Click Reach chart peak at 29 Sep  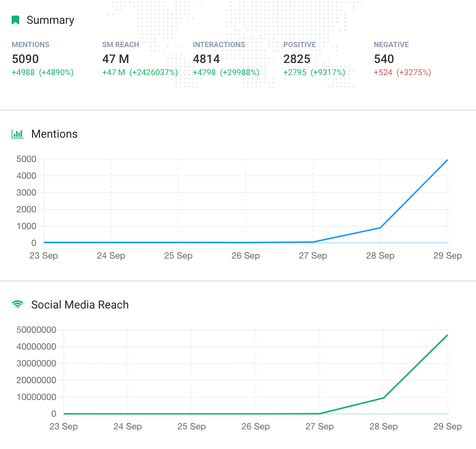tap(447, 335)
